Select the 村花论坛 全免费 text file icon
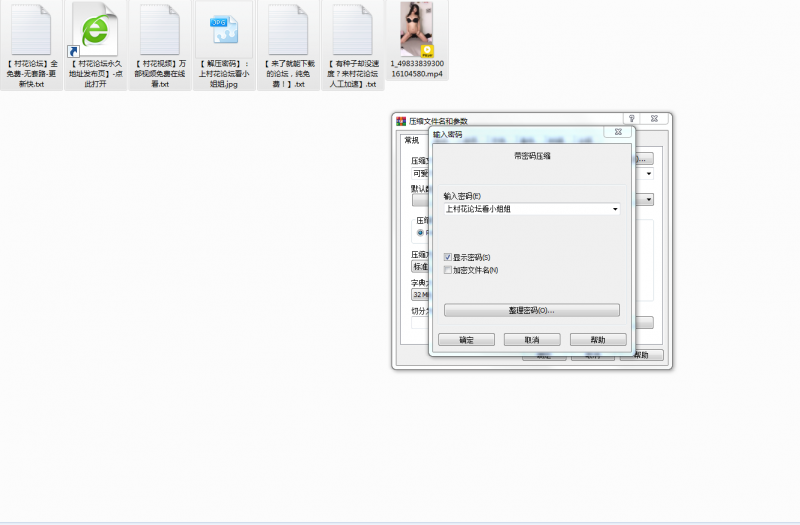The height and width of the screenshot is (525, 800). coord(31,30)
